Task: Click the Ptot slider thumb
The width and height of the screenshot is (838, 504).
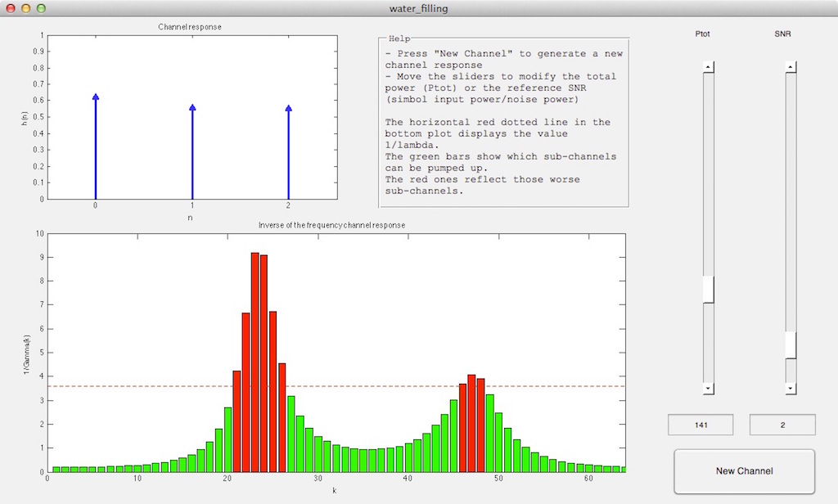Action: [708, 289]
